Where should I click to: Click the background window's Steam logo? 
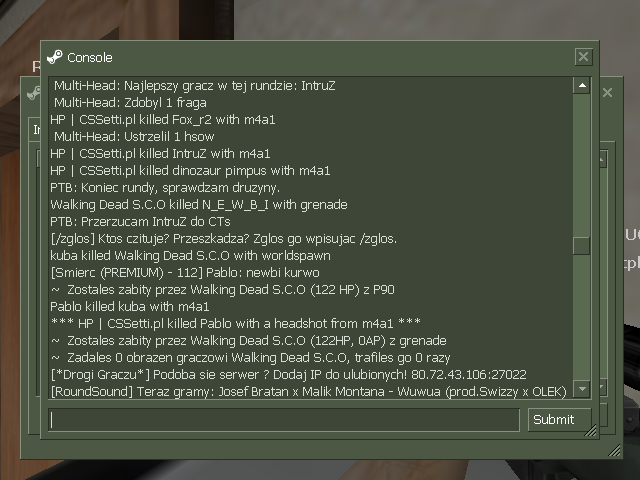click(x=34, y=93)
